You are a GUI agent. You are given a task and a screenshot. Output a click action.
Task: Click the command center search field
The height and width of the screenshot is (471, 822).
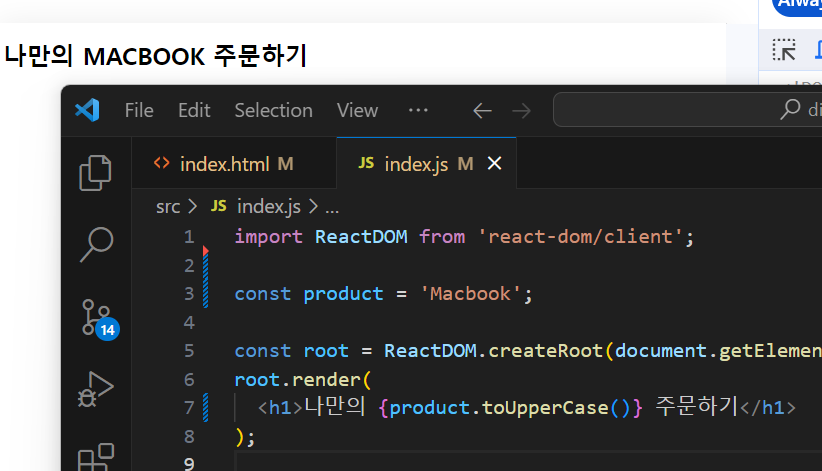(x=687, y=110)
